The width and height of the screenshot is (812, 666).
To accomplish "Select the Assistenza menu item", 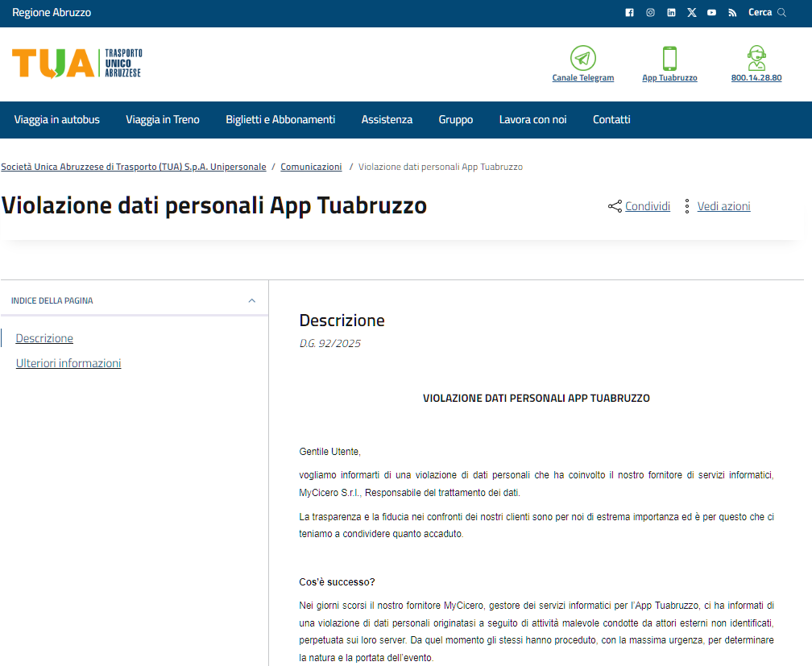I will (x=387, y=119).
